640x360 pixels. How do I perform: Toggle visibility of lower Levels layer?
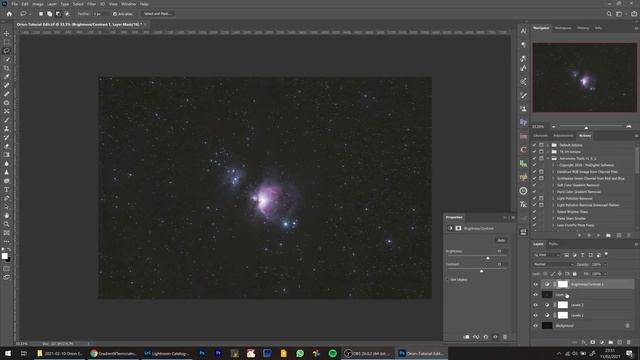point(536,315)
